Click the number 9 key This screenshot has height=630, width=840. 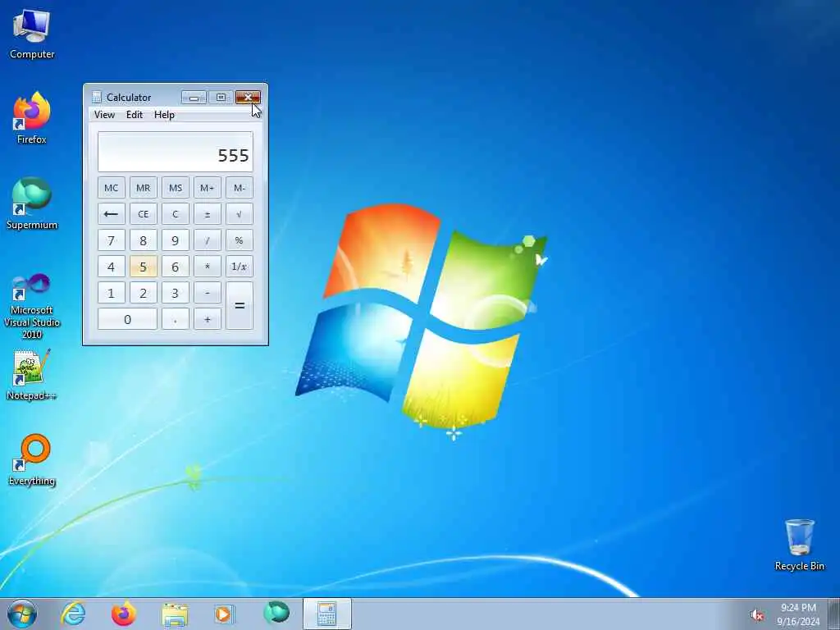(x=176, y=240)
